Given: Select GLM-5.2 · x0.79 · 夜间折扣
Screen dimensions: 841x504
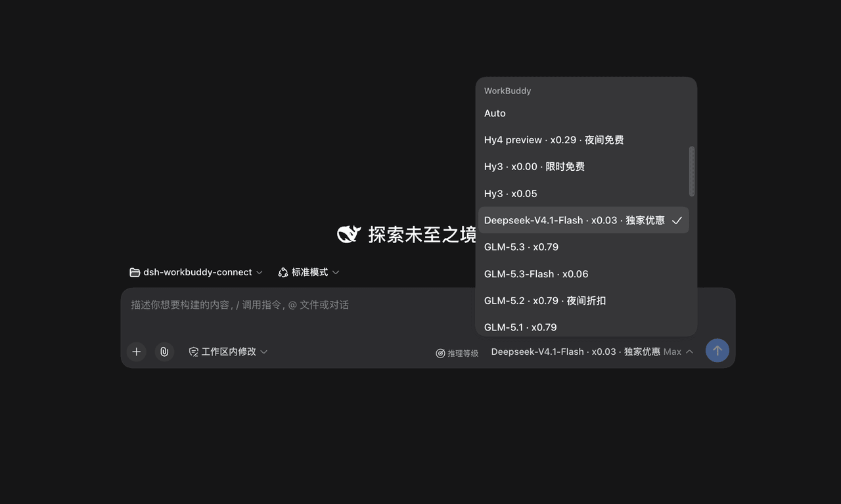Looking at the screenshot, I should 583,301.
